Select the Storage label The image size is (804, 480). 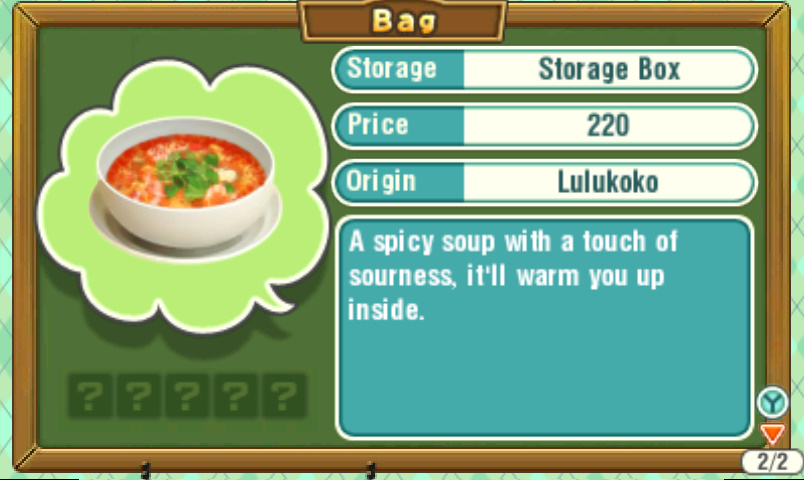point(392,69)
